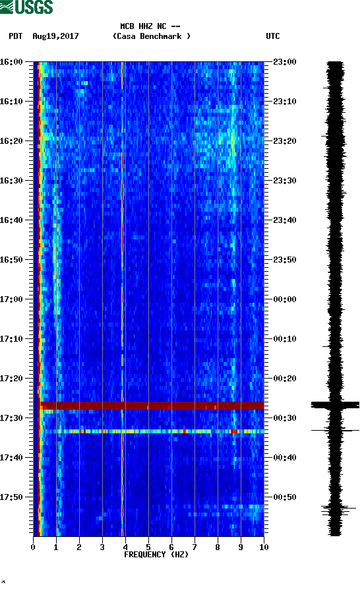Click the seismogram burst near 00:53 UTC
Viewport: 364px width, 589px height.
coord(338,511)
